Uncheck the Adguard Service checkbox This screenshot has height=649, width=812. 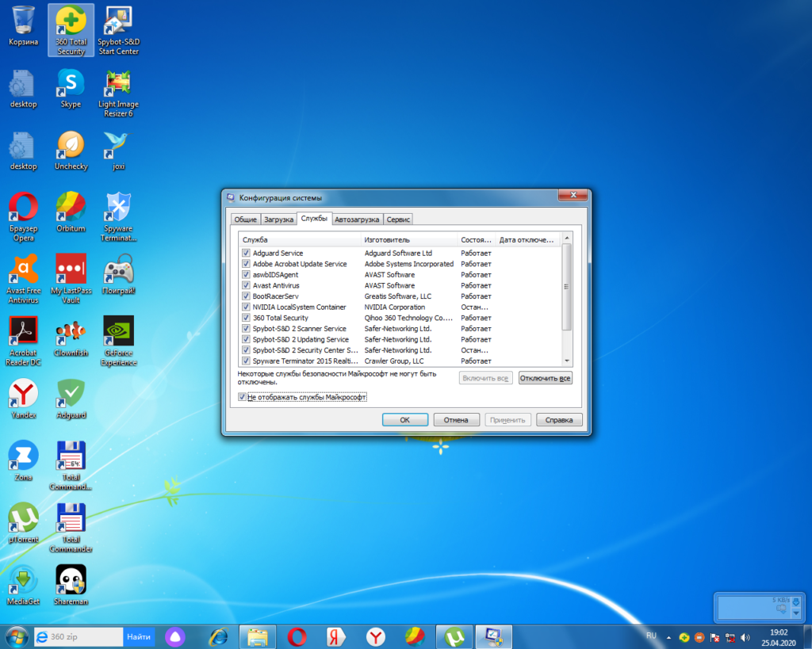click(x=246, y=253)
